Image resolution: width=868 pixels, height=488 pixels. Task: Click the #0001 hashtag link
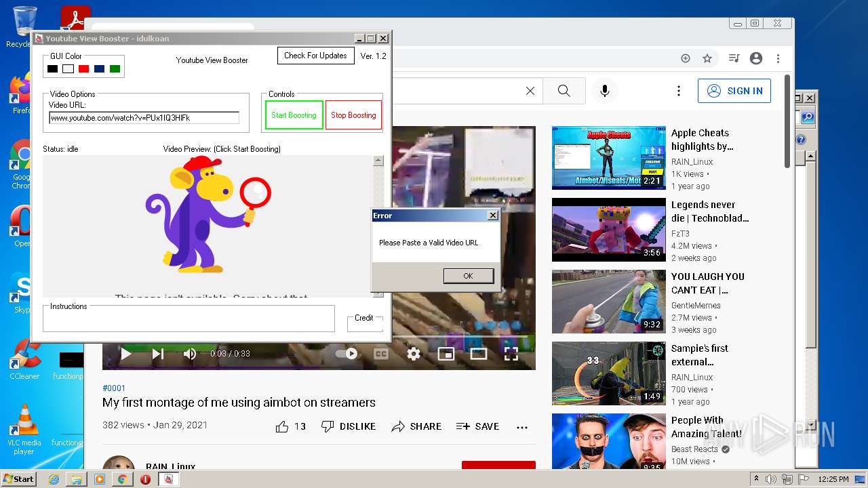pos(114,388)
